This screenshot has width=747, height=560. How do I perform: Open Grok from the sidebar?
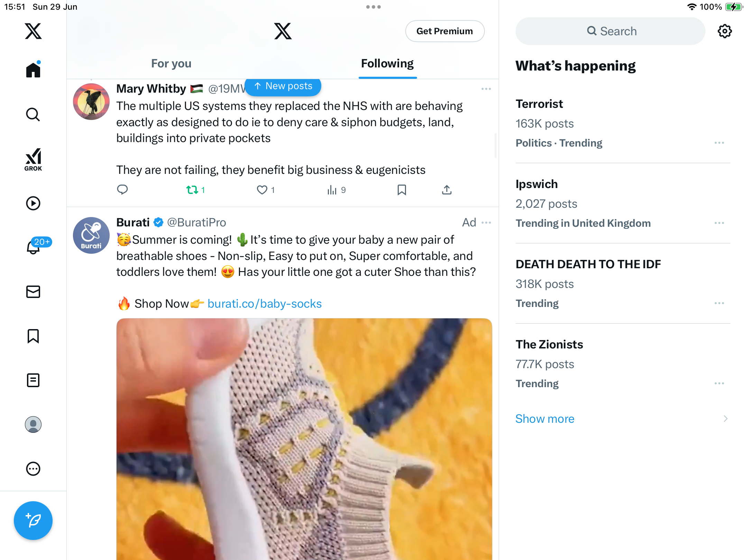click(33, 159)
